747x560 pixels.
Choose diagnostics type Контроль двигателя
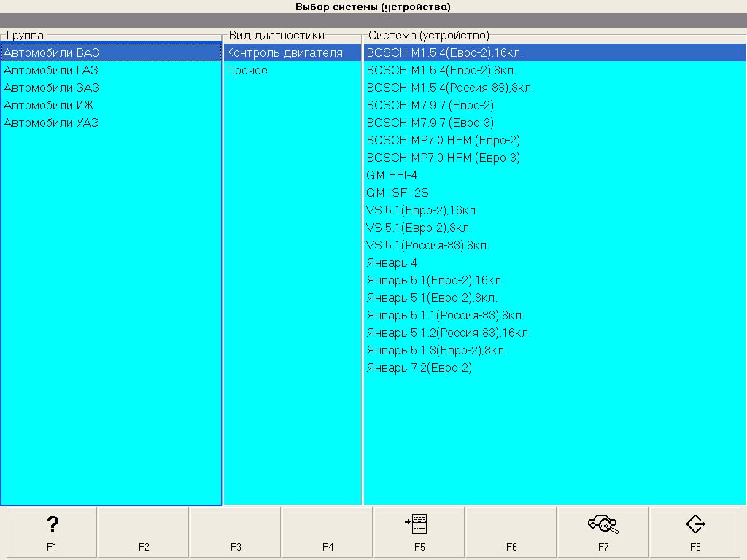click(293, 52)
